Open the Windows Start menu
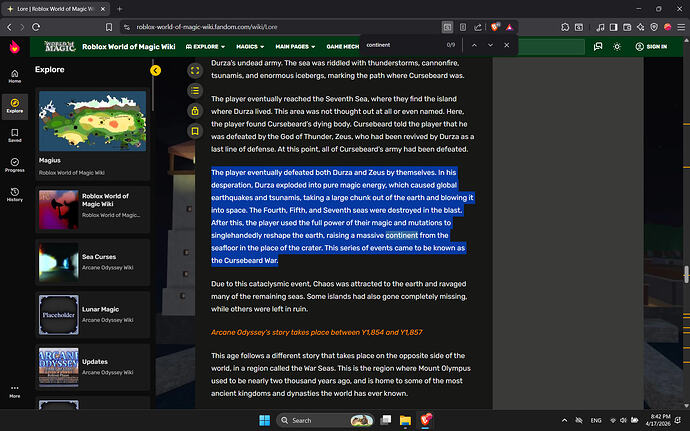The height and width of the screenshot is (431, 690). (264, 420)
